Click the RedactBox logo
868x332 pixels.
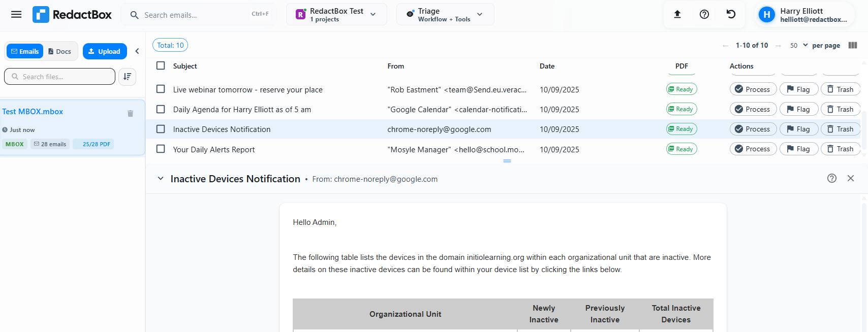pyautogui.click(x=72, y=15)
